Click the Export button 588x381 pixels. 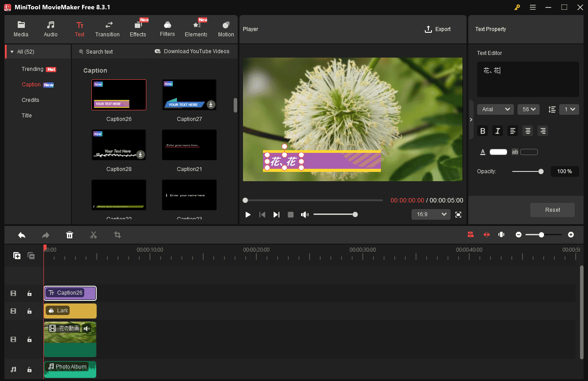[x=438, y=29]
